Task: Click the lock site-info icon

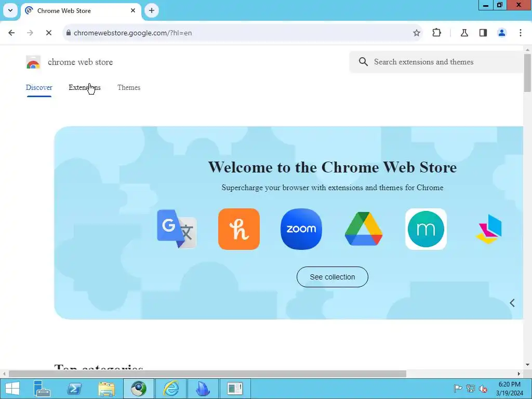Action: 69,33
